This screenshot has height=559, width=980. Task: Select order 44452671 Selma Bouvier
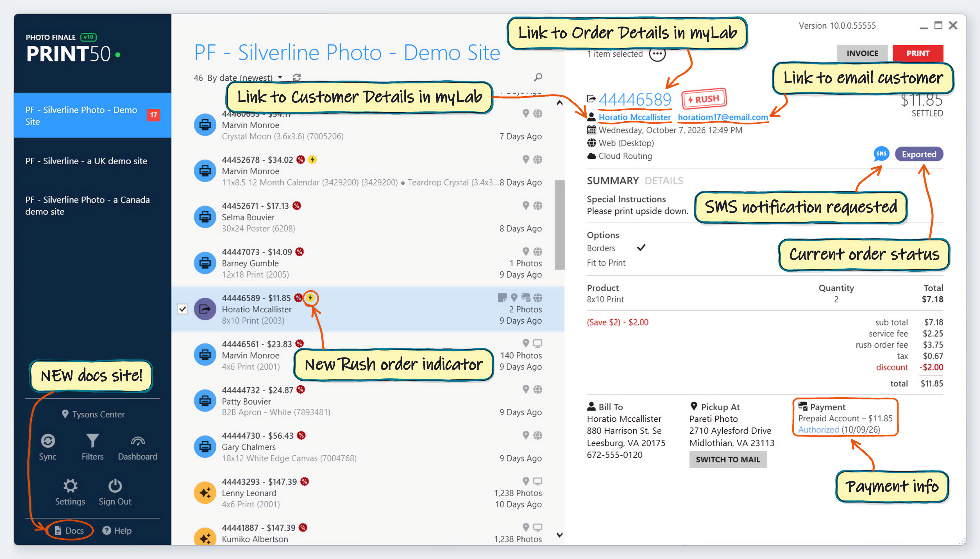pyautogui.click(x=367, y=217)
